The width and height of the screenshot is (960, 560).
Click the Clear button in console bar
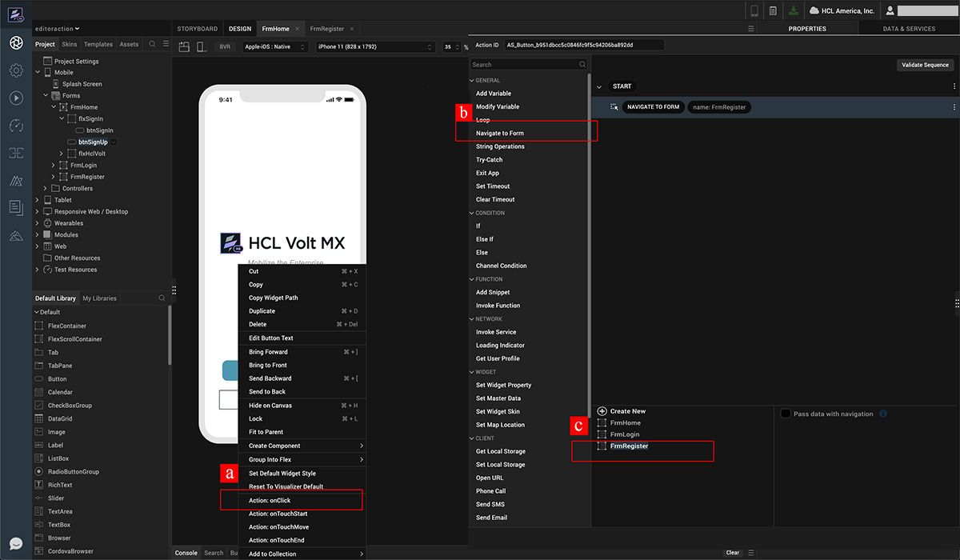(x=732, y=553)
